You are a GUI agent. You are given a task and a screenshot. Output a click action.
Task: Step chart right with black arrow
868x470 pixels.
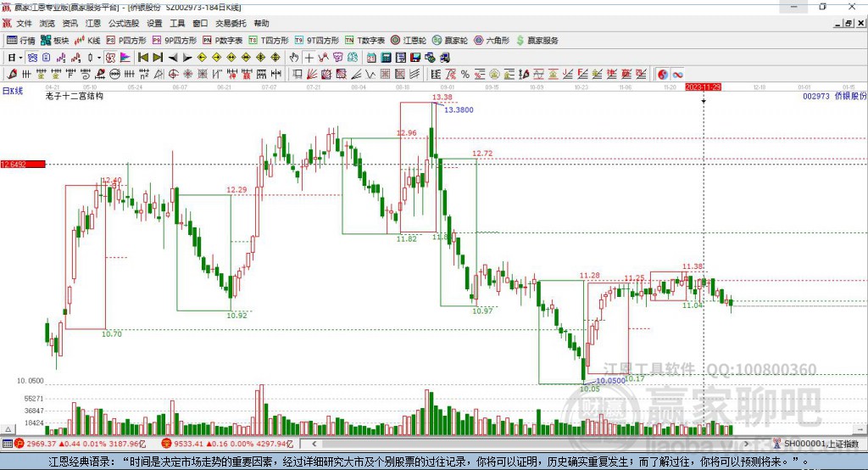[187, 58]
